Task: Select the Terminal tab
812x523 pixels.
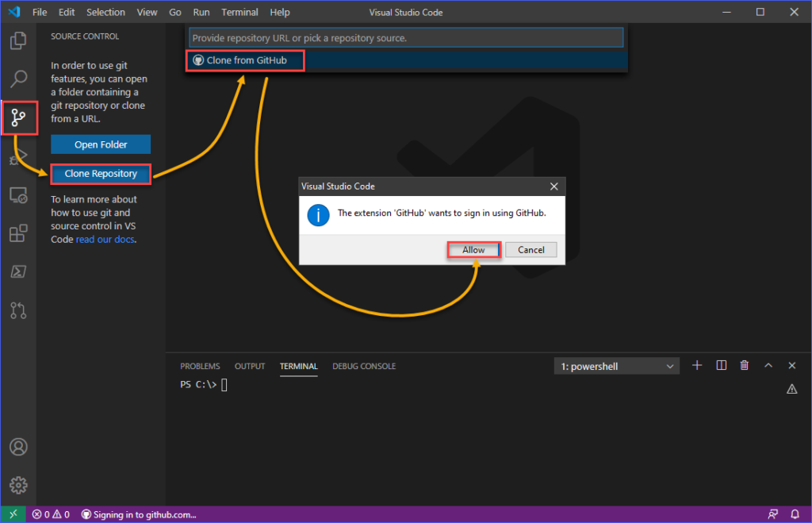Action: tap(299, 366)
